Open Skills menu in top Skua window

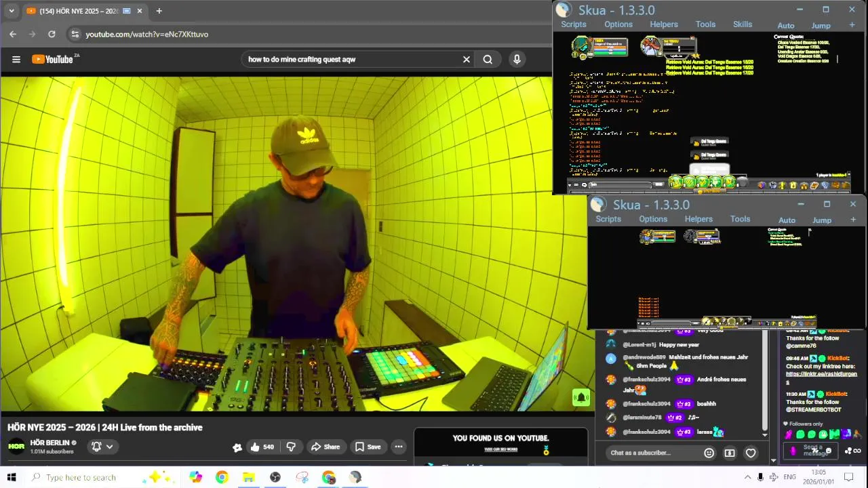point(743,24)
